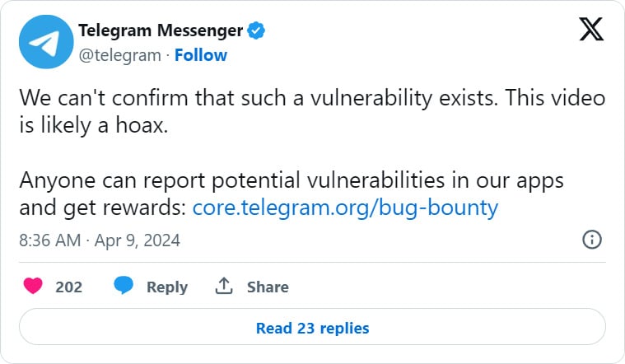Click the tweet info circle icon

tap(591, 240)
